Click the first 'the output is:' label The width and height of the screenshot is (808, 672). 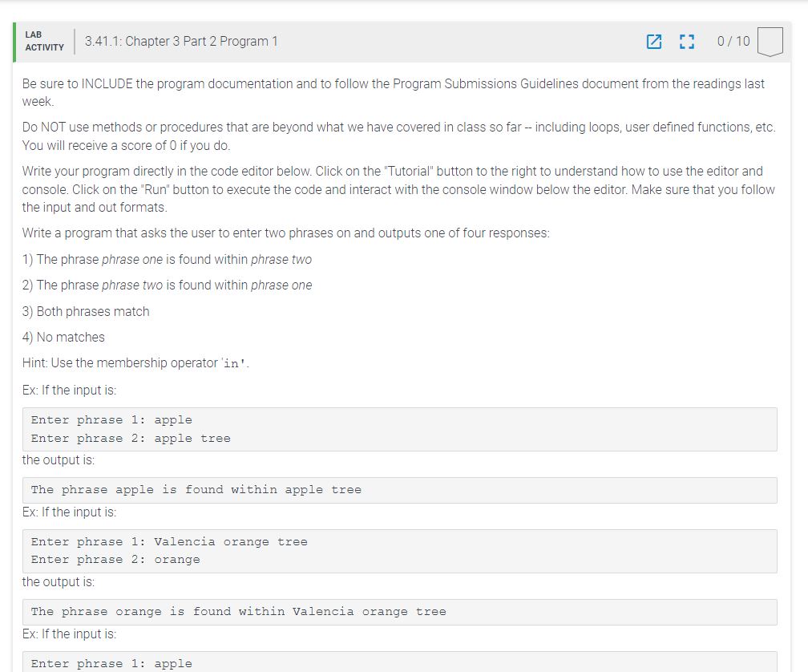51,459
